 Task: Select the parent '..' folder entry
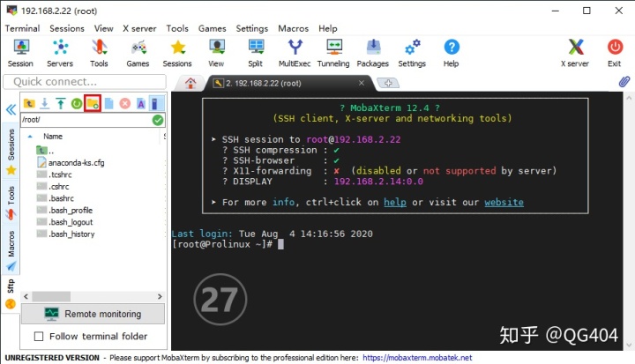[x=45, y=151]
